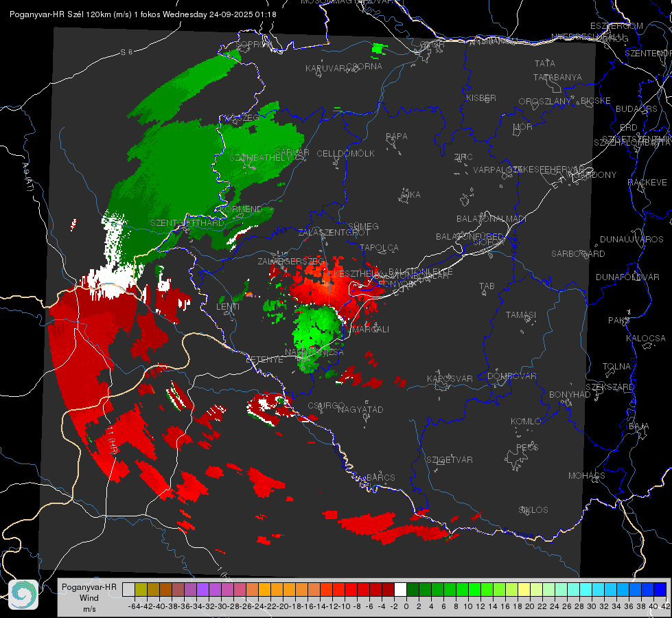672x618 pixels.
Task: Click the swirl logo icon beside the legend
Action: 23,595
